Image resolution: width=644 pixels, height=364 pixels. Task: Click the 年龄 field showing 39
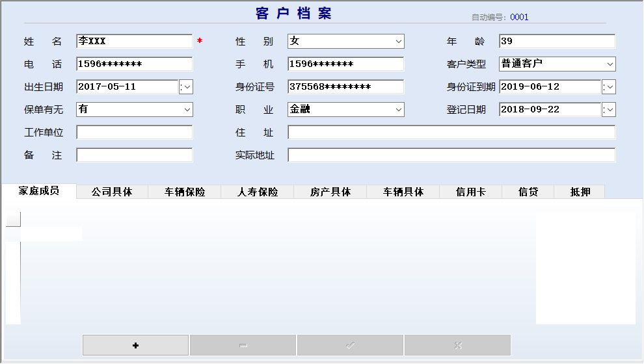click(557, 41)
